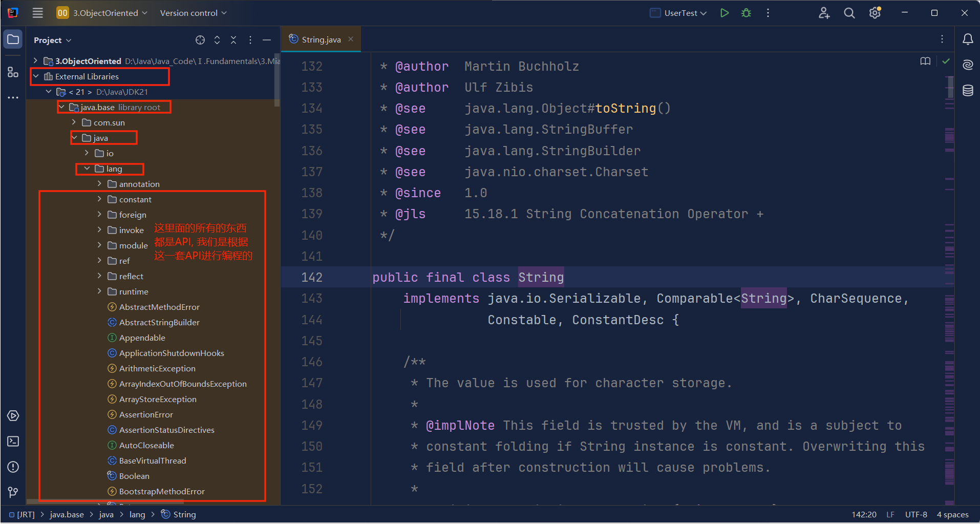
Task: Change indent setting 4 spaces
Action: point(952,514)
